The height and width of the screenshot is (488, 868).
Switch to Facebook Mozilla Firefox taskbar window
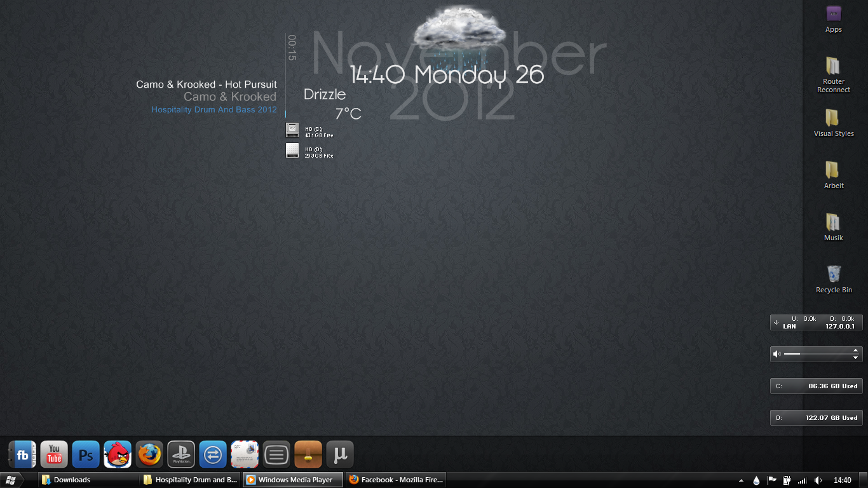click(x=396, y=480)
